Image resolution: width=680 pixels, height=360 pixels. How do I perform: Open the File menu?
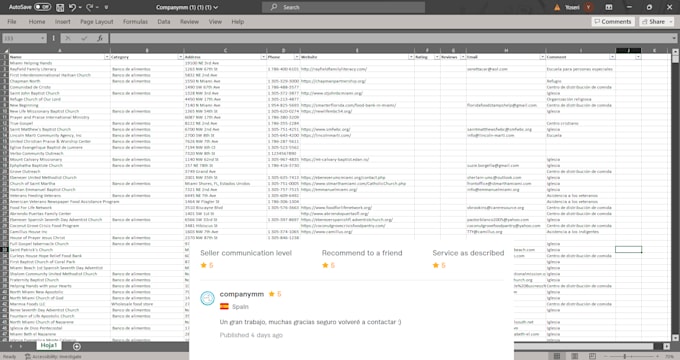(x=12, y=21)
